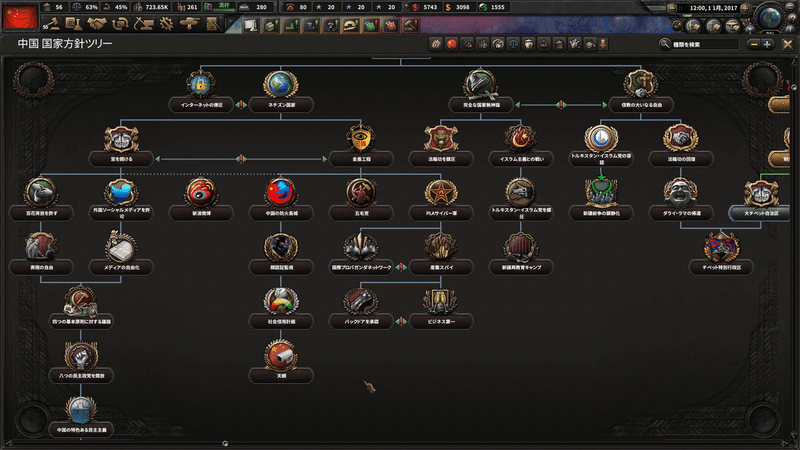The width and height of the screenshot is (800, 450).
Task: Select the 中国の特色ある民主主義 focus
Action: (81, 416)
